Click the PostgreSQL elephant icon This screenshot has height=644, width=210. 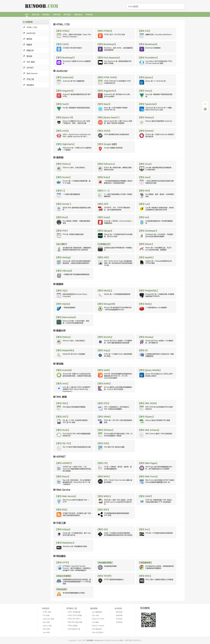pos(142,296)
